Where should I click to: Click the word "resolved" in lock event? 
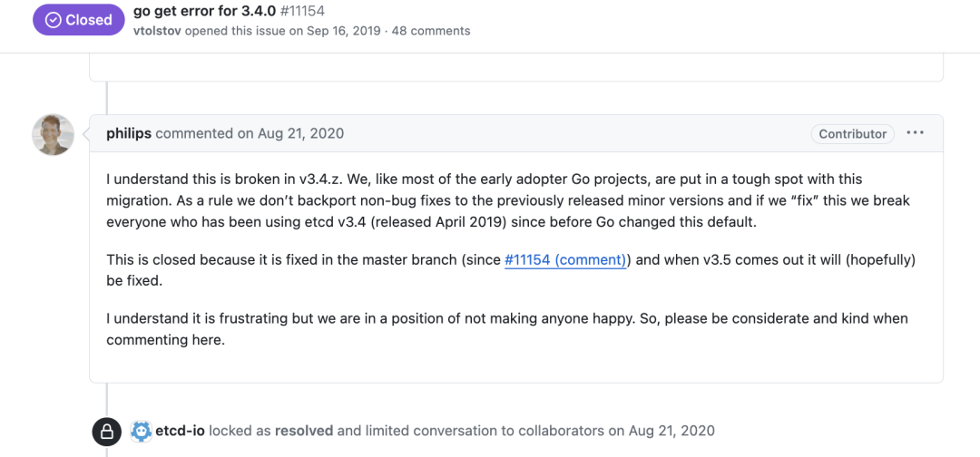pos(304,431)
